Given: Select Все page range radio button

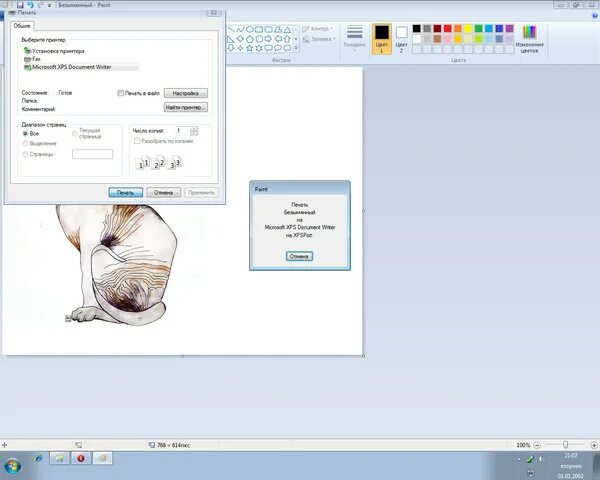Looking at the screenshot, I should click(x=25, y=134).
